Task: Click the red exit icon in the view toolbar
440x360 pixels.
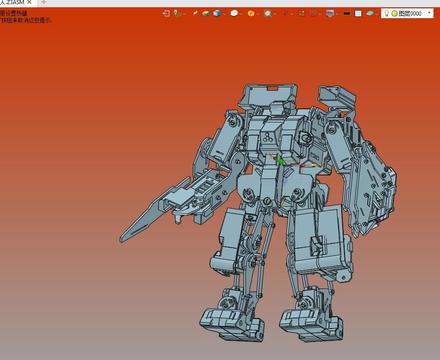Action: tap(166, 13)
